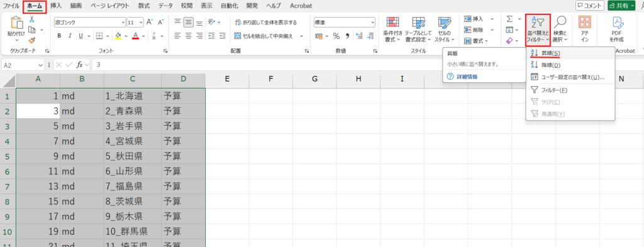Open the font name dropdown 游ゴシック
The height and width of the screenshot is (247, 644).
pos(123,22)
